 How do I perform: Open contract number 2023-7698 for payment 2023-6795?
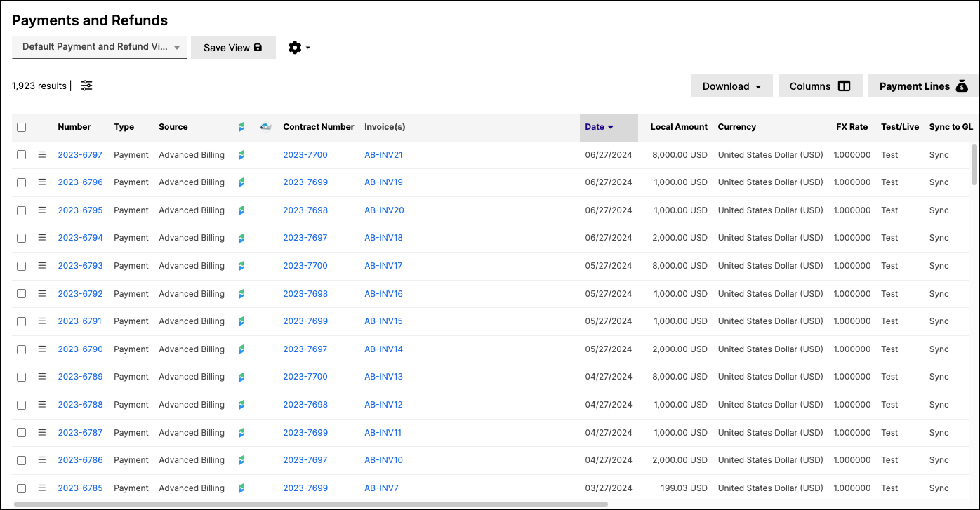point(305,210)
